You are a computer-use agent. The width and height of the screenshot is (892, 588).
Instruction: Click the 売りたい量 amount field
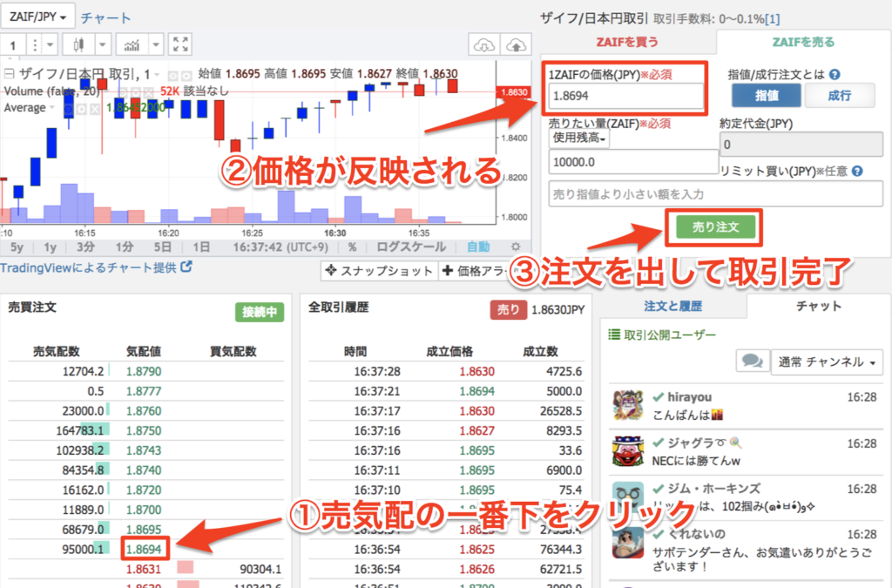tap(633, 162)
